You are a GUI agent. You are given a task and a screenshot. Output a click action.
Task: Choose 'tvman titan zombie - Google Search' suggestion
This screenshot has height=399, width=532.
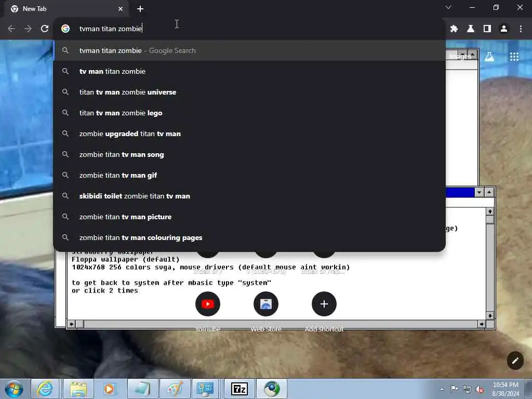point(249,50)
